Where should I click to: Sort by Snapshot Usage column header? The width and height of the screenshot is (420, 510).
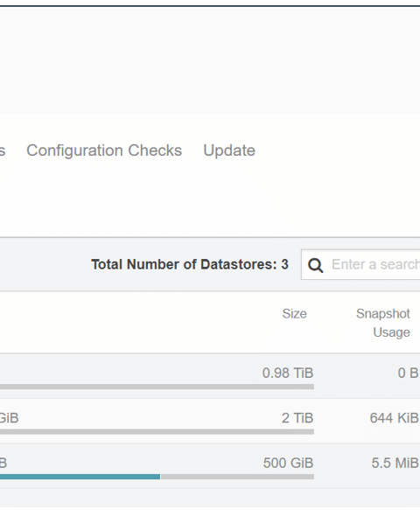click(x=383, y=323)
